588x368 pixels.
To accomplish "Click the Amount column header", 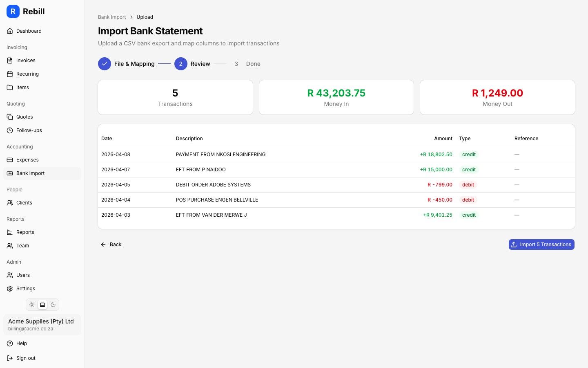I will (x=443, y=139).
